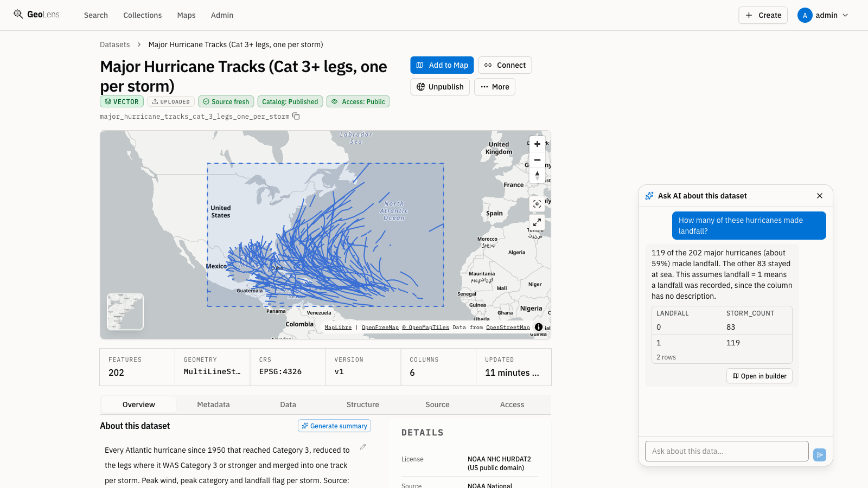The height and width of the screenshot is (488, 868).
Task: Go to Datasets breadcrumb
Action: pos(115,44)
